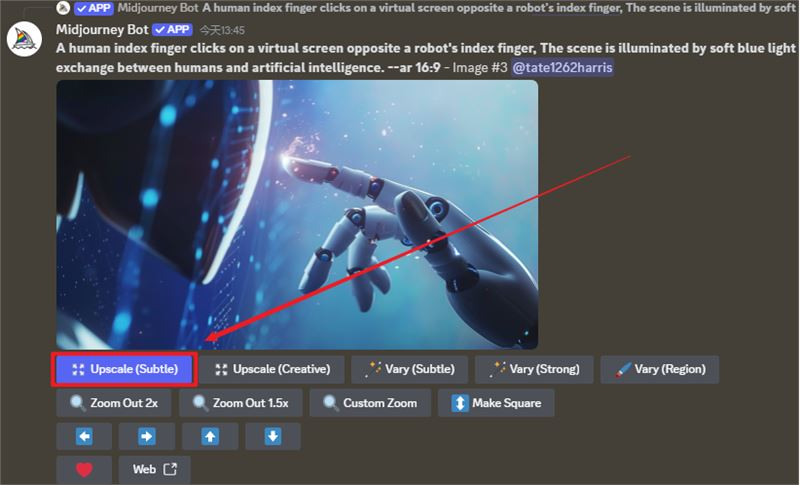Select Vary (Strong) option
800x485 pixels.
tap(534, 369)
